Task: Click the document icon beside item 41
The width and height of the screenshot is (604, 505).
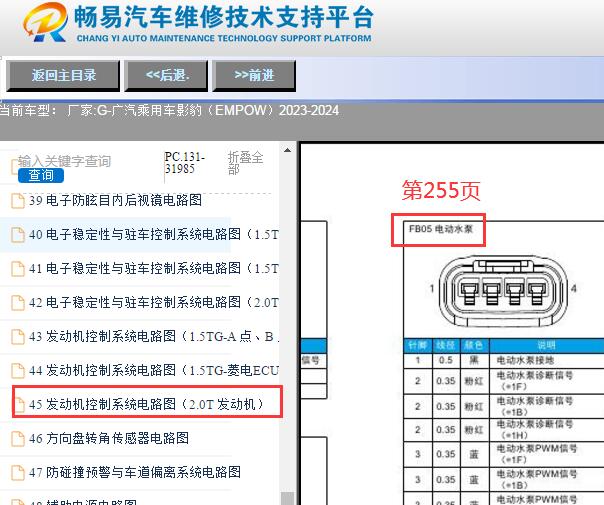Action: [x=18, y=268]
